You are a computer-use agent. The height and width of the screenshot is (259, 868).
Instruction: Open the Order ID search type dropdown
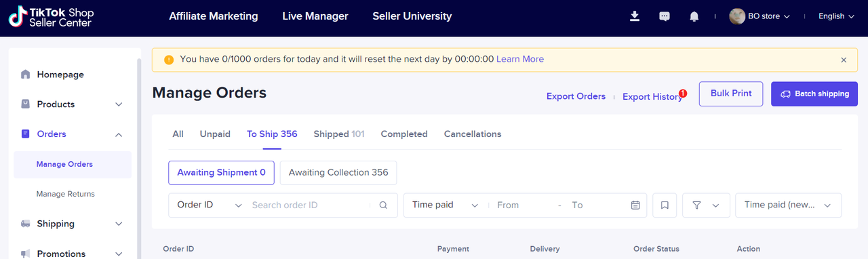point(209,205)
